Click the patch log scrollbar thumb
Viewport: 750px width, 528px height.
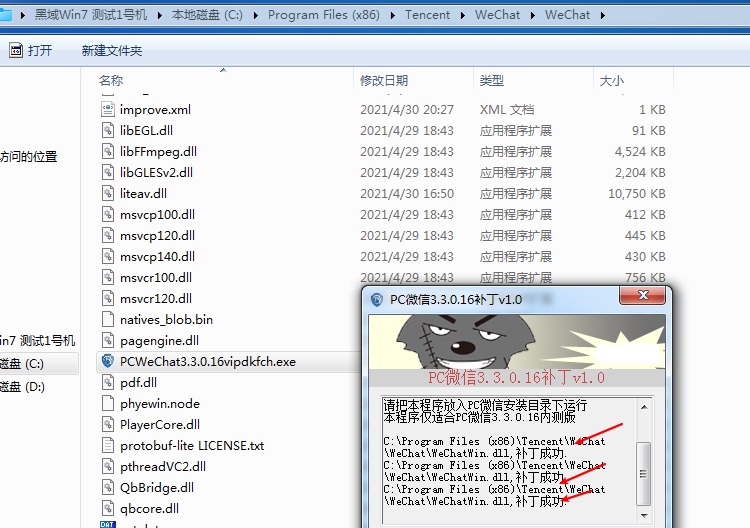pos(644,473)
